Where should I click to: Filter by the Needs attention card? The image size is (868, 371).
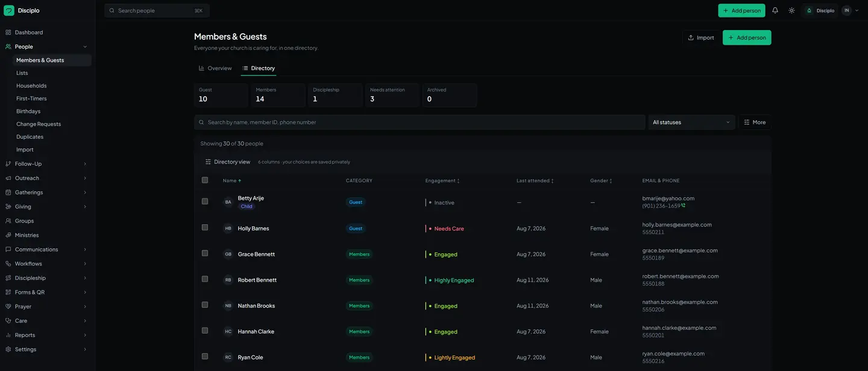pos(392,95)
